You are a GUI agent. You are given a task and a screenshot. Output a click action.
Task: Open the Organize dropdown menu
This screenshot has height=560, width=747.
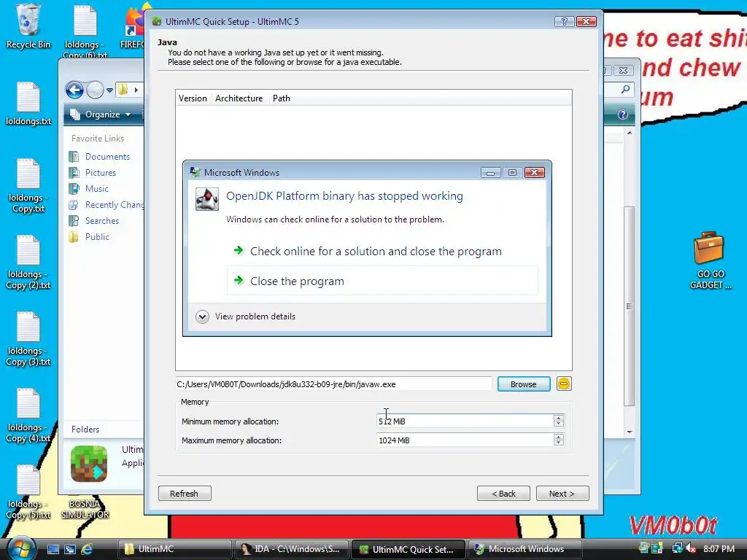click(x=101, y=114)
